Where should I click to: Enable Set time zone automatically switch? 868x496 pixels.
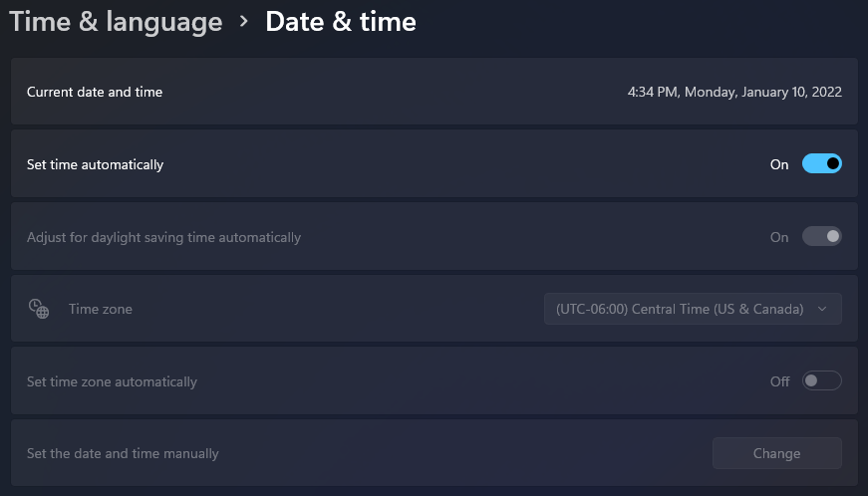[821, 381]
